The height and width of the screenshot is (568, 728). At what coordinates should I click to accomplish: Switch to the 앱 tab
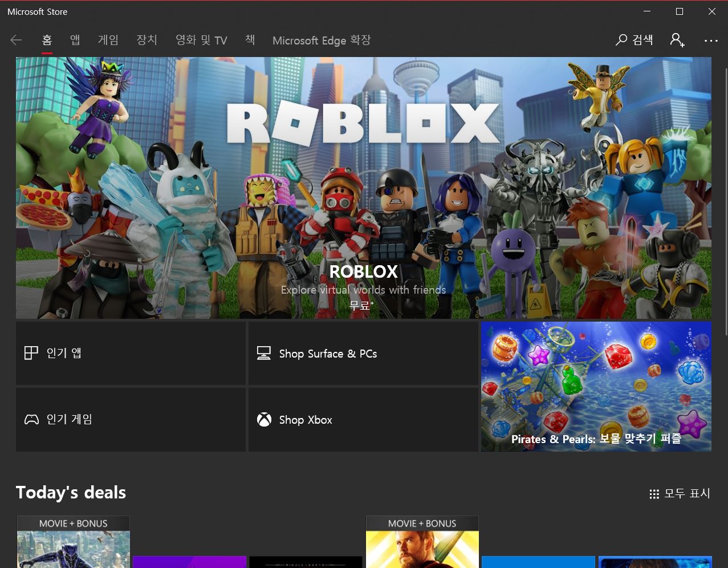pos(75,40)
